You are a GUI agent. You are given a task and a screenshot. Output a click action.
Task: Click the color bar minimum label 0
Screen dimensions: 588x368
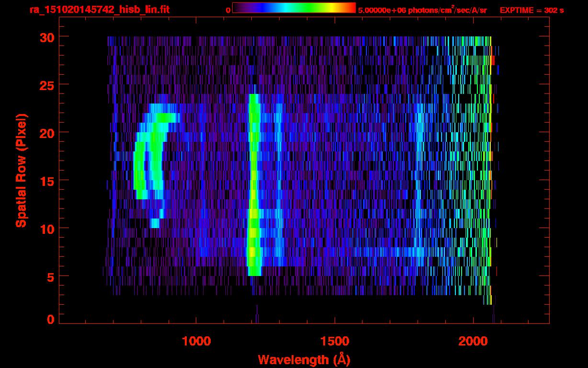pyautogui.click(x=228, y=10)
